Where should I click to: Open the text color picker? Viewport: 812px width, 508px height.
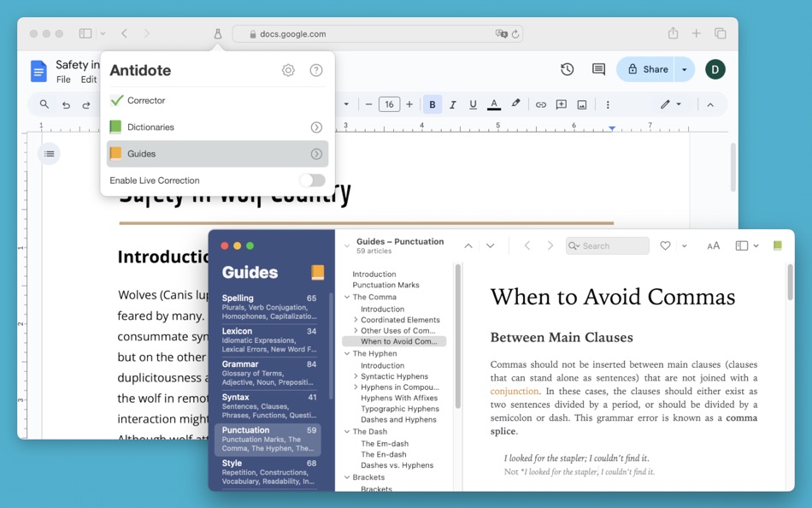coord(494,104)
